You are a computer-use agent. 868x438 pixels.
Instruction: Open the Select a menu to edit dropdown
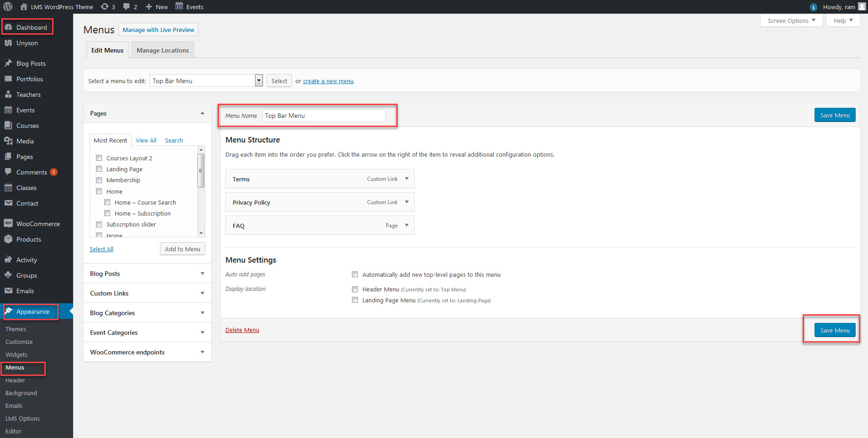click(205, 80)
